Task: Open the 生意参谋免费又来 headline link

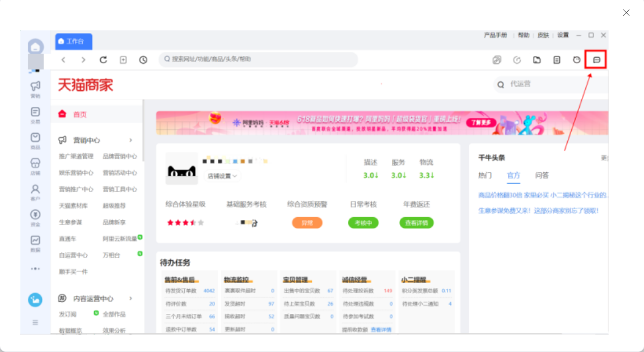Action: click(x=538, y=211)
